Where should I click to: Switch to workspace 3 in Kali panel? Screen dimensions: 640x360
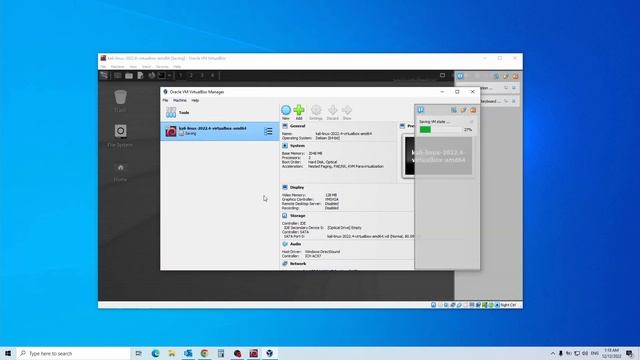tap(202, 76)
